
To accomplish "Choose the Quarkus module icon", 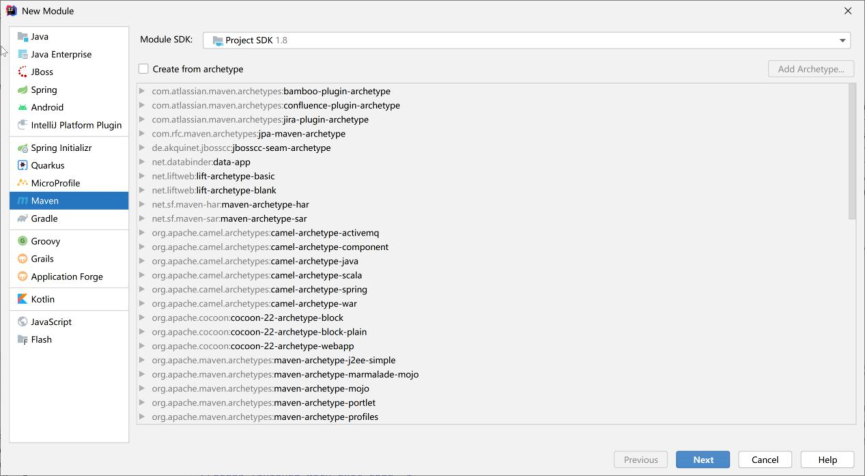I will click(22, 165).
